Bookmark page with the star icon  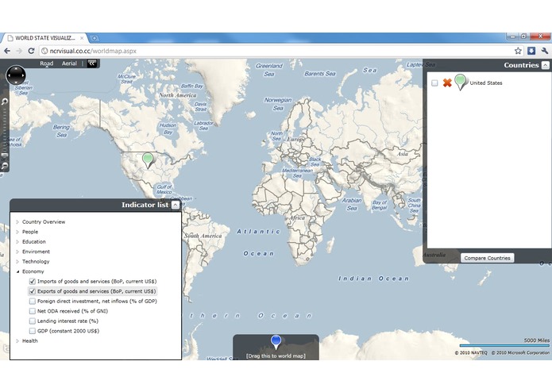518,51
